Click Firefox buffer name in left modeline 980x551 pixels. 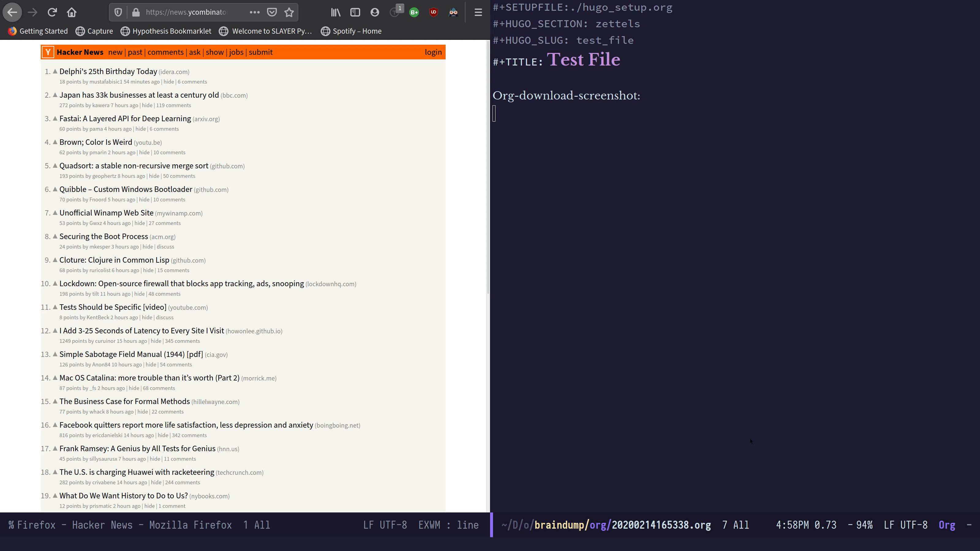pos(124,525)
